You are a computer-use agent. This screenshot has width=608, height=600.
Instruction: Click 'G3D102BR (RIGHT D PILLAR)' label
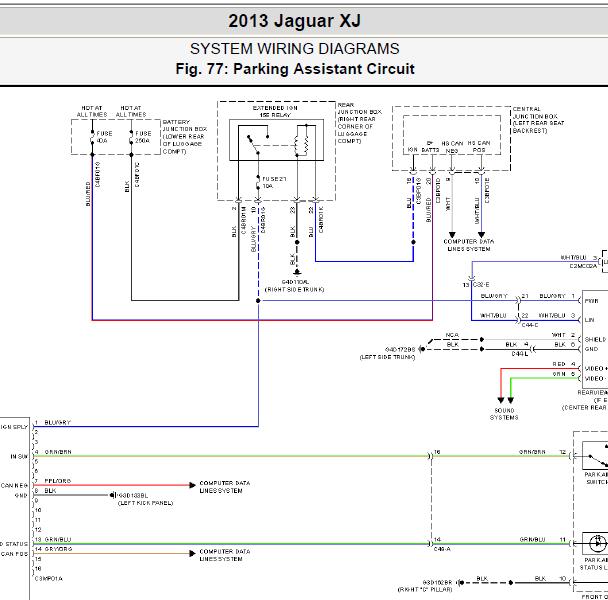pyautogui.click(x=425, y=586)
